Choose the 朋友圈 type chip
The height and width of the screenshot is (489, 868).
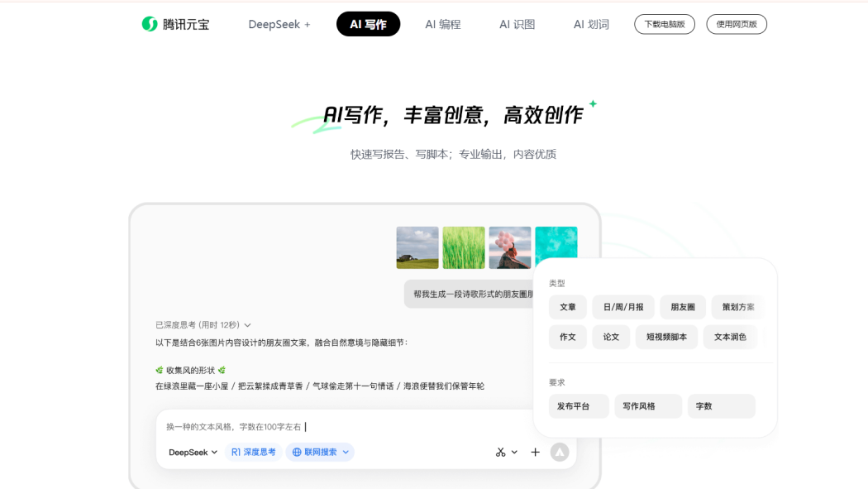tap(683, 307)
